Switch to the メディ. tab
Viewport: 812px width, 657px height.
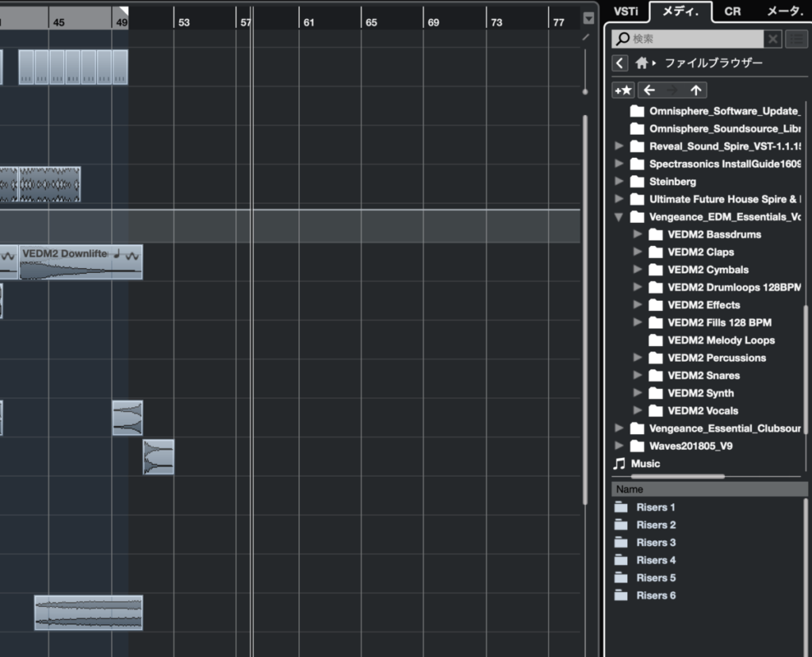click(x=680, y=11)
